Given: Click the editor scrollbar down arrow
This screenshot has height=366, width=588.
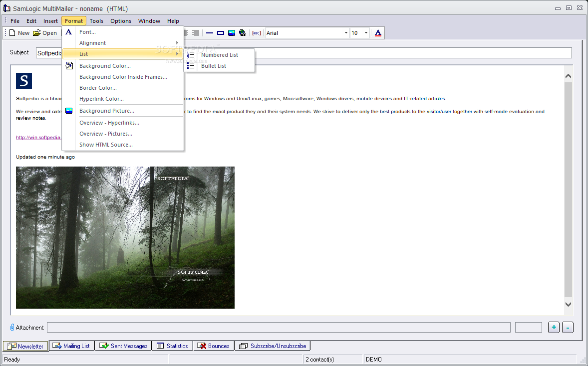Looking at the screenshot, I should [568, 305].
